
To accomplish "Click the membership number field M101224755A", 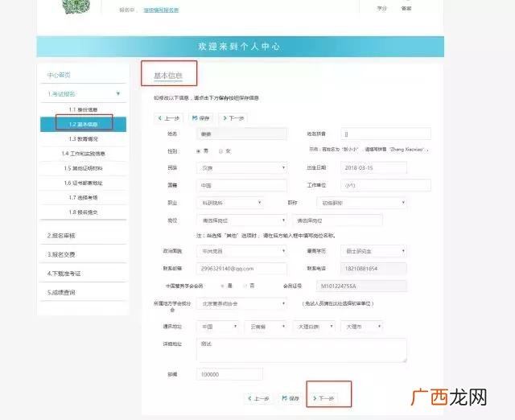I will (361, 286).
